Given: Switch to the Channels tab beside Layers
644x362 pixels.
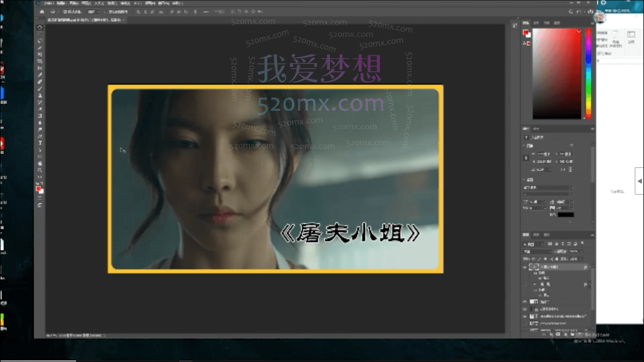Looking at the screenshot, I should pos(536,235).
